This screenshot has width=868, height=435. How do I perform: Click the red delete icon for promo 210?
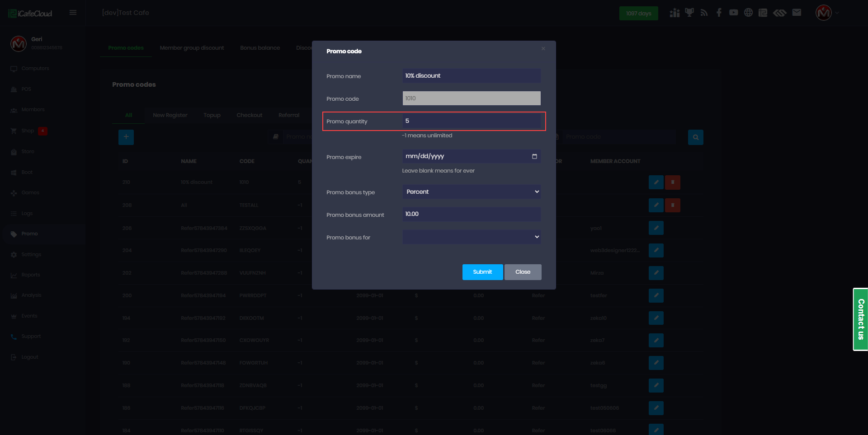(672, 182)
